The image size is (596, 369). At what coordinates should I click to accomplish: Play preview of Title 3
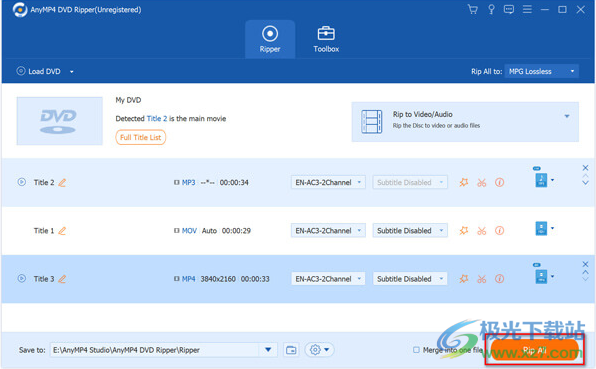[22, 279]
